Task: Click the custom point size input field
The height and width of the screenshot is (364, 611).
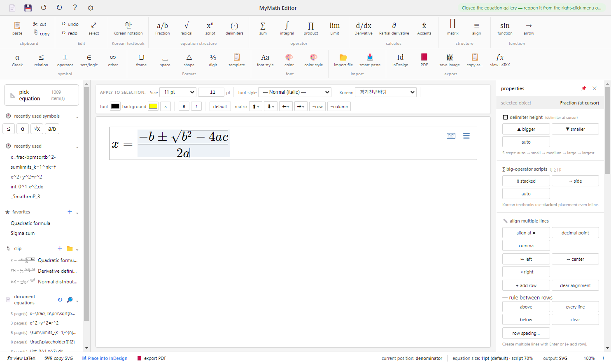Action: (211, 92)
